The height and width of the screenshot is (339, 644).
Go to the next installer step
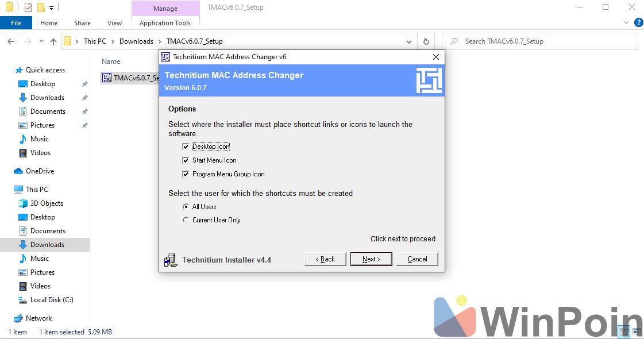point(371,259)
